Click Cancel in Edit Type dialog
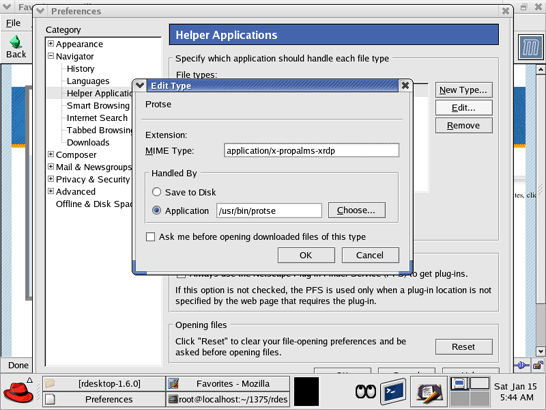 (x=370, y=255)
